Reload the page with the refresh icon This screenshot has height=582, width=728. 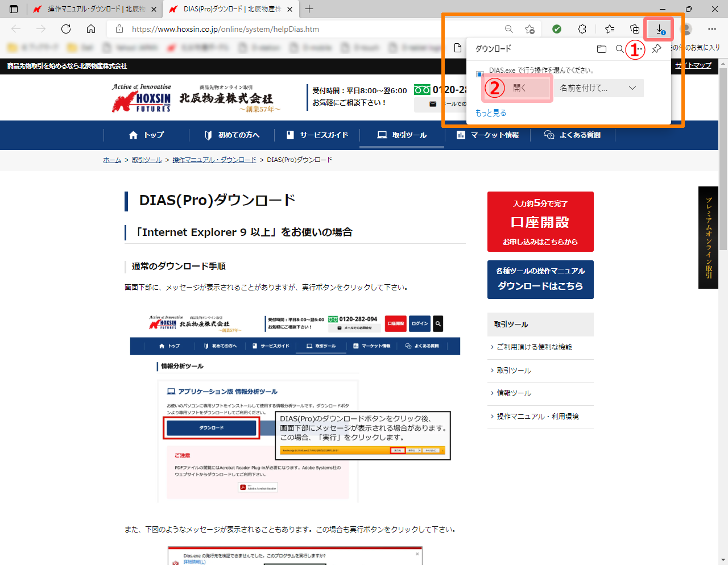tap(66, 29)
